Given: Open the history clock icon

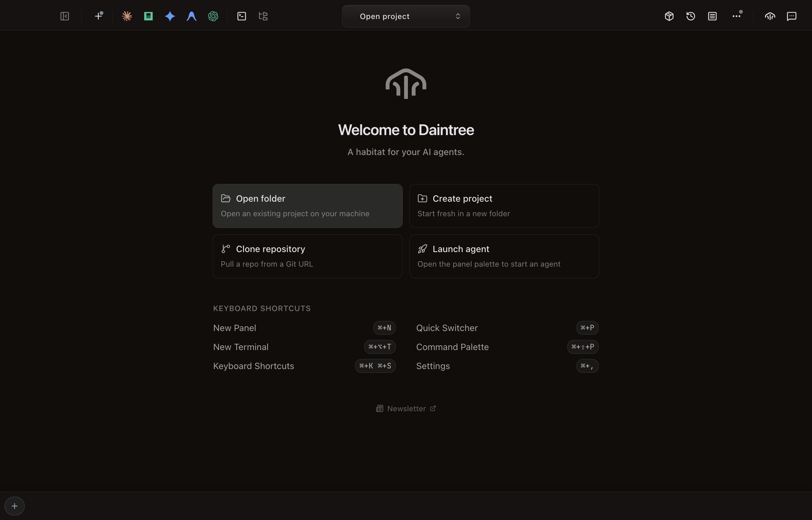Looking at the screenshot, I should (691, 16).
